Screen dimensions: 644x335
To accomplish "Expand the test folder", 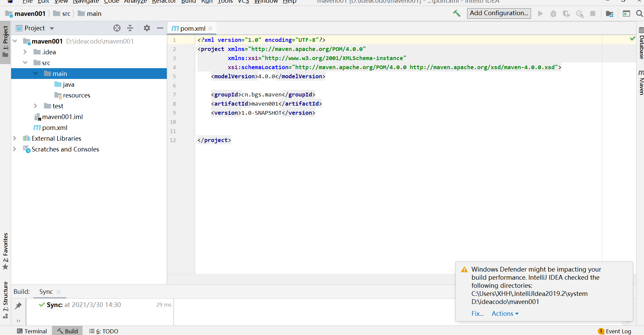I will click(36, 106).
